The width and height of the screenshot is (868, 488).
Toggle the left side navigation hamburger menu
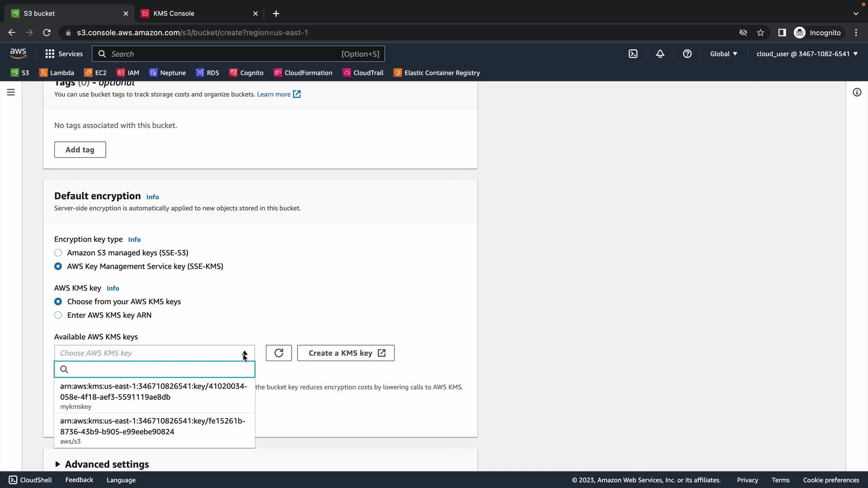[x=11, y=92]
